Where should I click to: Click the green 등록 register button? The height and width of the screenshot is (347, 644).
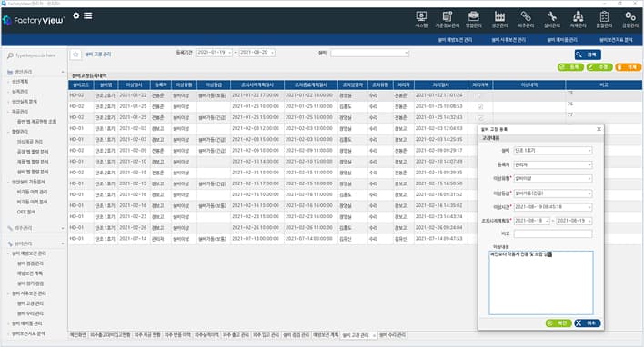(x=570, y=67)
